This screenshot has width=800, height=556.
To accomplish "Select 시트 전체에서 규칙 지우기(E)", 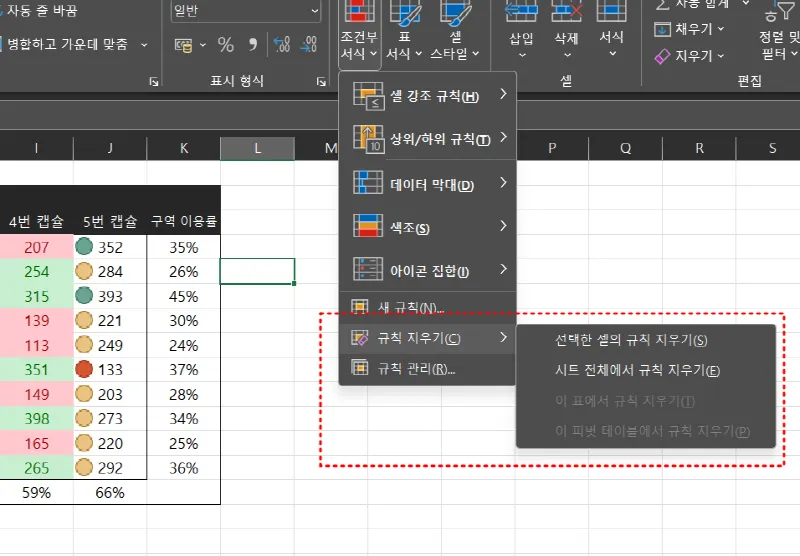I will [x=645, y=370].
